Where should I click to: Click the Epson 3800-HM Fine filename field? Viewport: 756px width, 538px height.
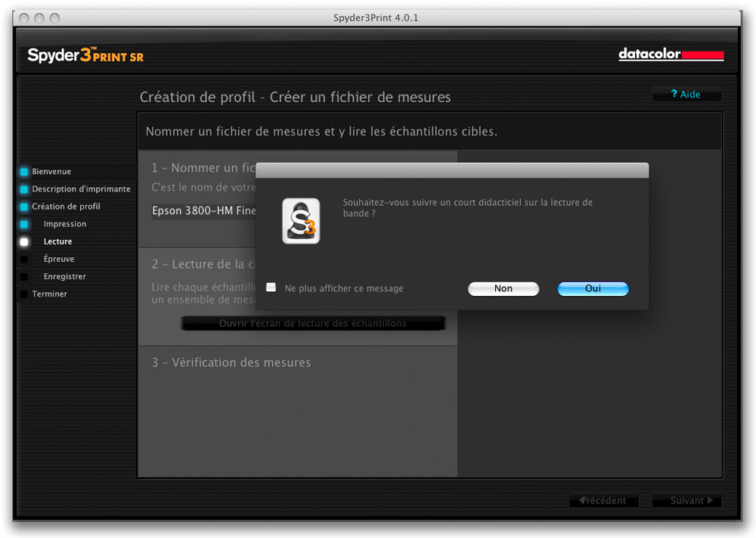coord(203,211)
